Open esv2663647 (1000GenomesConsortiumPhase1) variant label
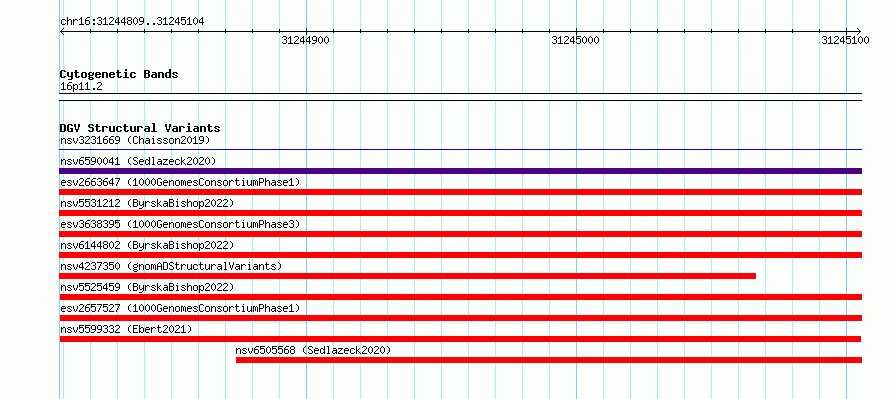This screenshot has width=890, height=399. [180, 182]
